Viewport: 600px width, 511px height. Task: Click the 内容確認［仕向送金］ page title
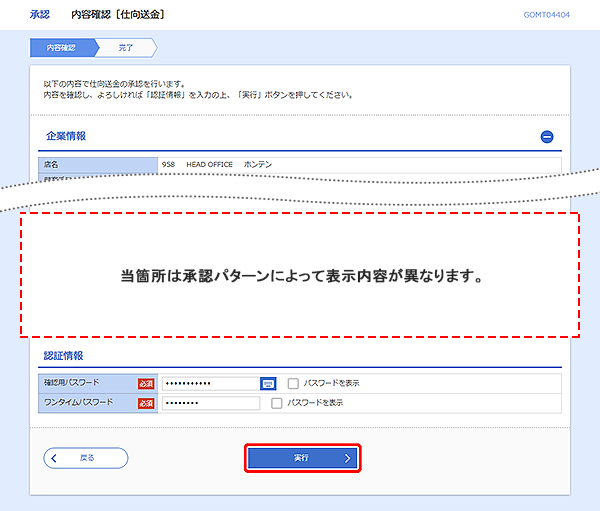pyautogui.click(x=118, y=15)
